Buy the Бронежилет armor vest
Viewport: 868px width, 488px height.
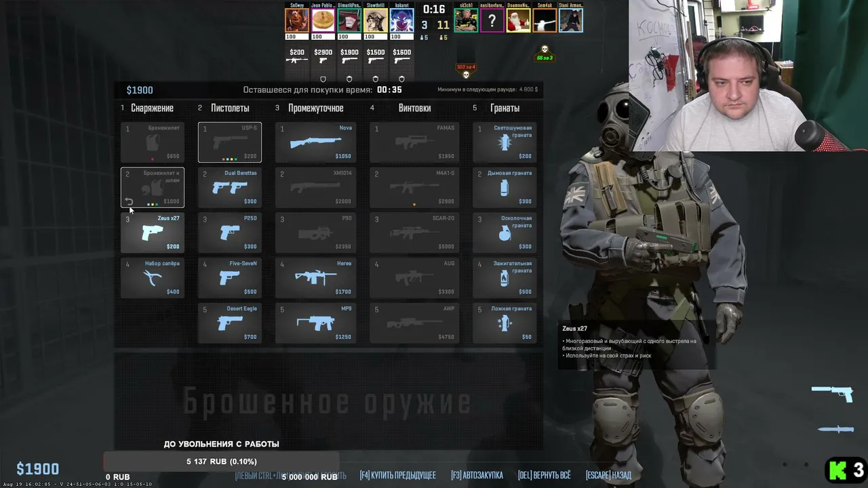click(153, 142)
